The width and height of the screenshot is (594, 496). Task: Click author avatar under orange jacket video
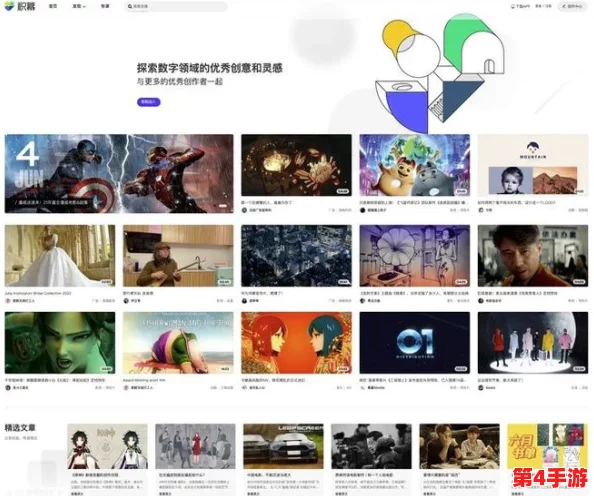pos(481,300)
